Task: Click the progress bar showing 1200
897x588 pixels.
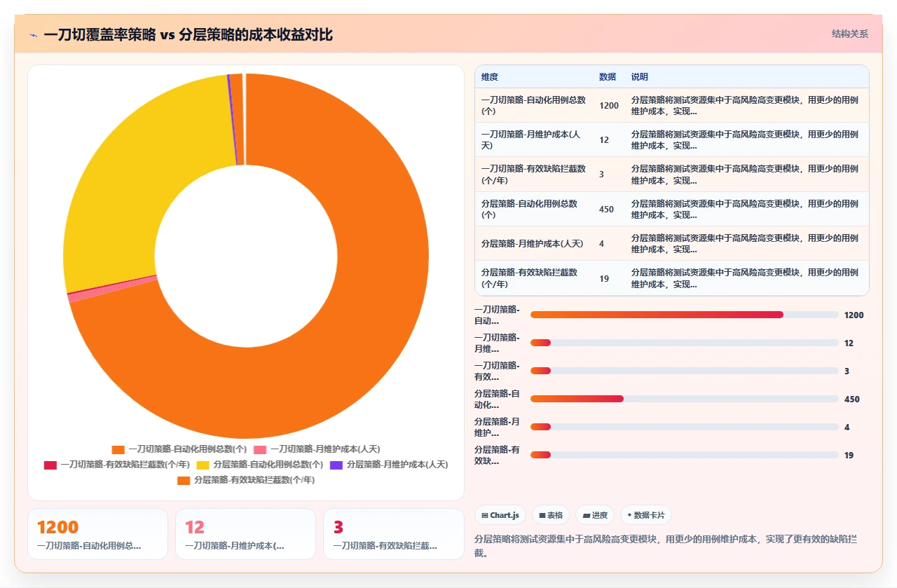Action: (x=684, y=315)
